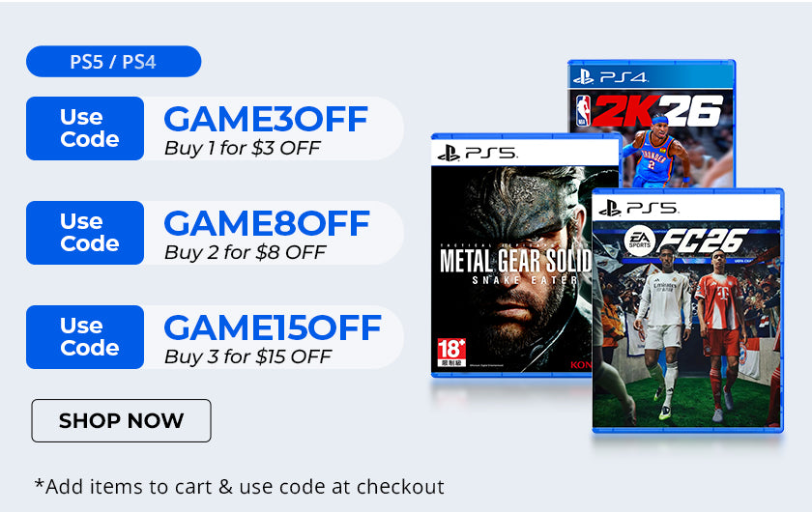
Task: Select the GAME3OFF promo code text
Action: pyautogui.click(x=266, y=120)
